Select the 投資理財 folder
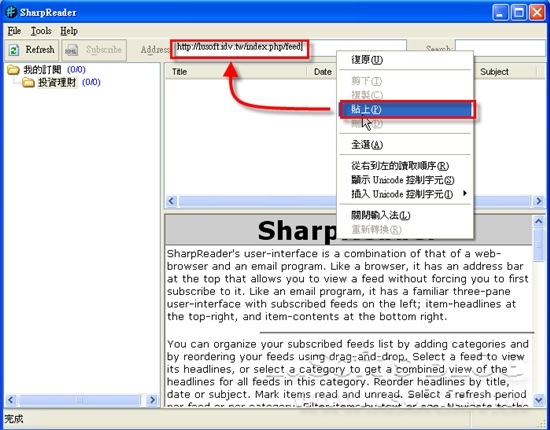This screenshot has height=430, width=550. coord(57,82)
